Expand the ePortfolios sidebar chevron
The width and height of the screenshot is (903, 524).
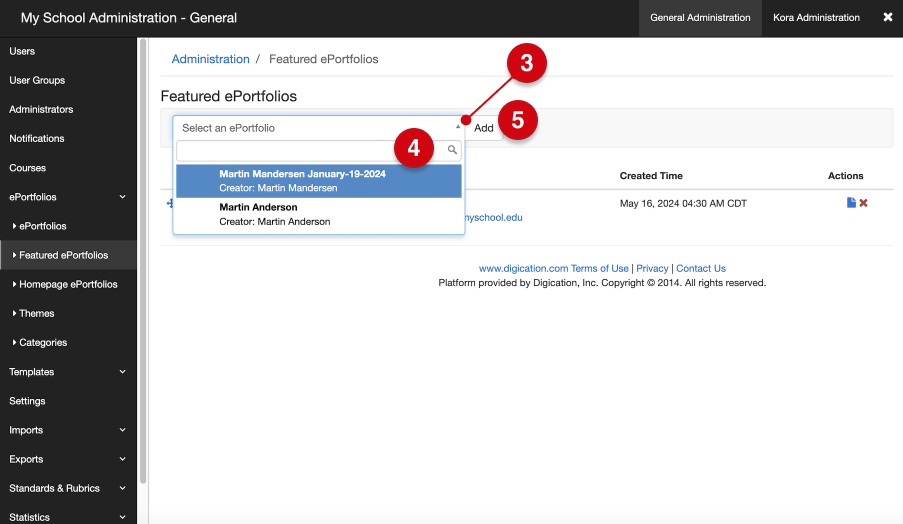pyautogui.click(x=123, y=197)
